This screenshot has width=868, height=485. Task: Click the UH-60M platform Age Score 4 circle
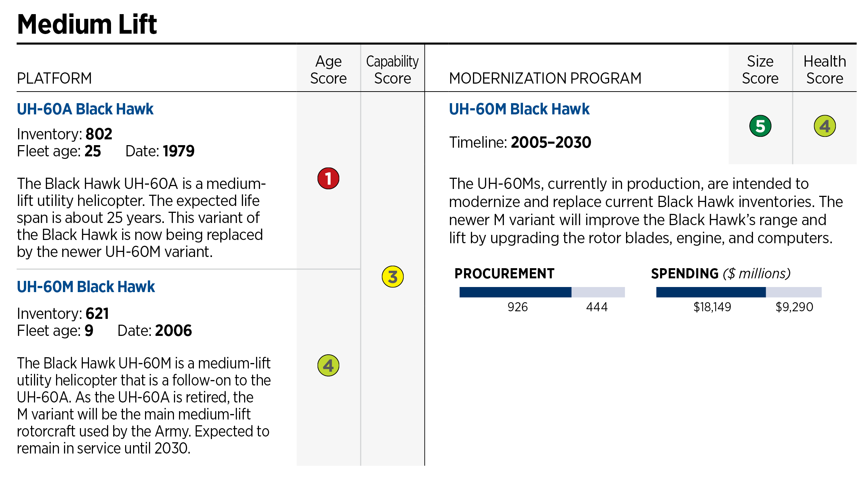[x=328, y=365]
